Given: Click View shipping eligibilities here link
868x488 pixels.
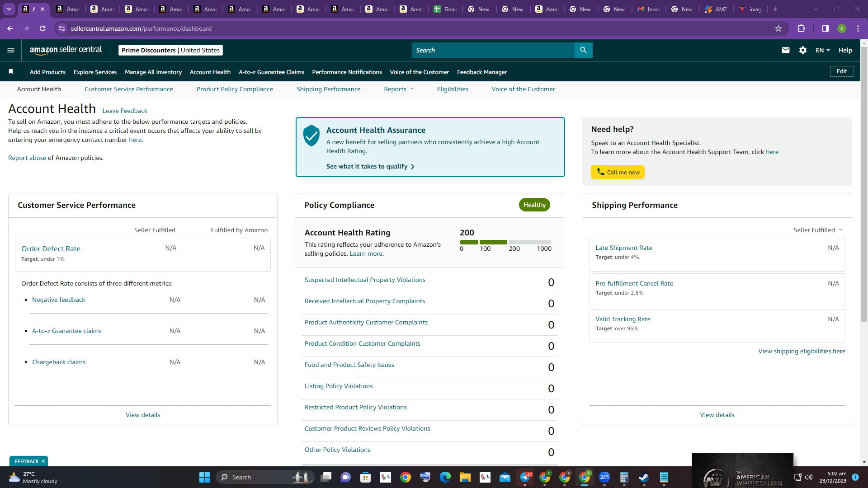Looking at the screenshot, I should tap(802, 351).
